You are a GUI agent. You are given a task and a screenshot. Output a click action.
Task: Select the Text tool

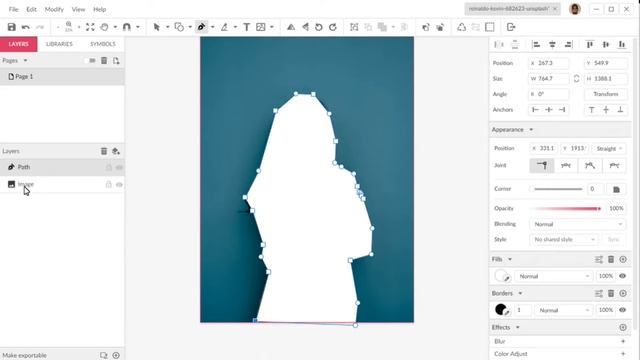pos(247,27)
